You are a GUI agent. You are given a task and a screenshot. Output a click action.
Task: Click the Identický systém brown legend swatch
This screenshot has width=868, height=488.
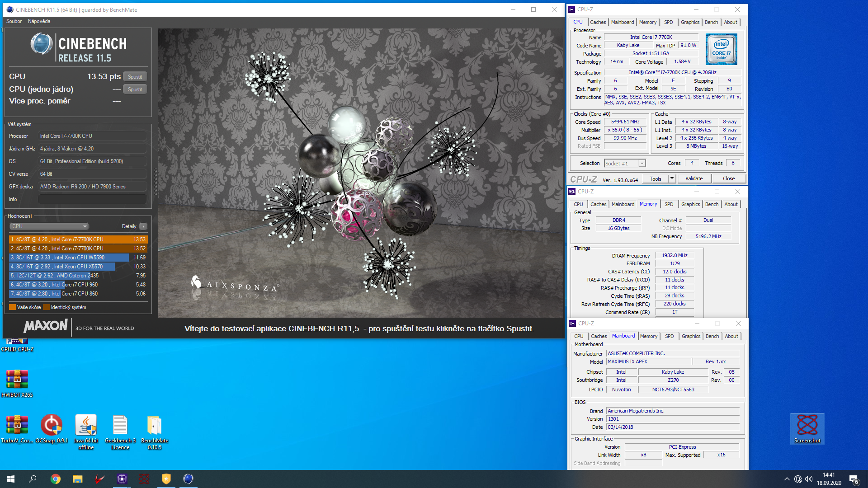[x=46, y=307]
